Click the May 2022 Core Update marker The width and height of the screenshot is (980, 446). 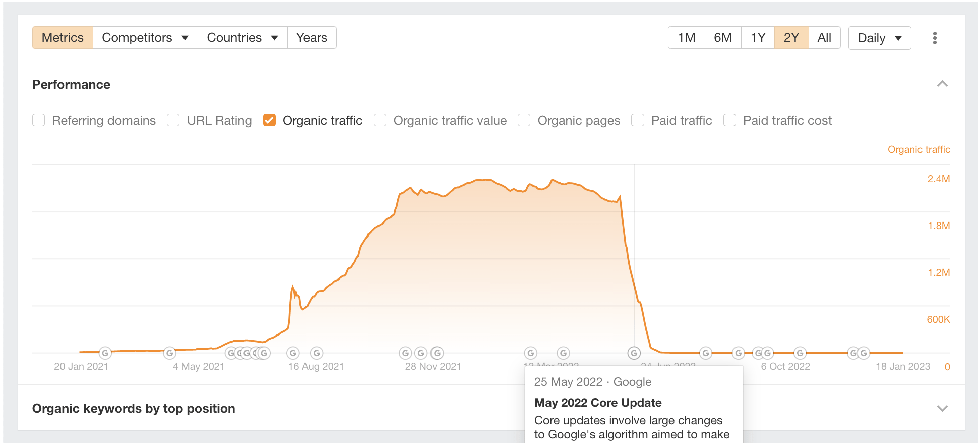point(634,353)
